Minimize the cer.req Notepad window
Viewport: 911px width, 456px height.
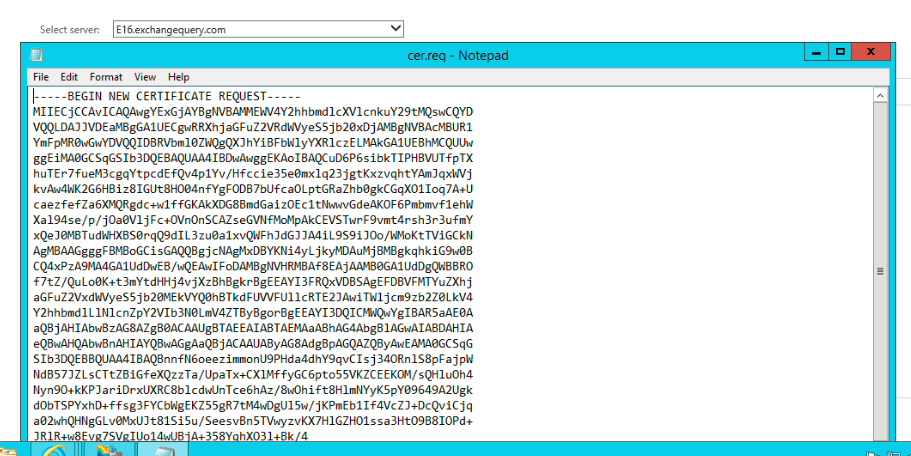click(x=816, y=54)
